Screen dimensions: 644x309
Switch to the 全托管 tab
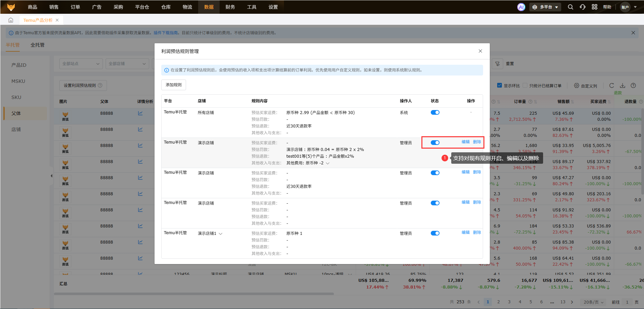[x=38, y=45]
